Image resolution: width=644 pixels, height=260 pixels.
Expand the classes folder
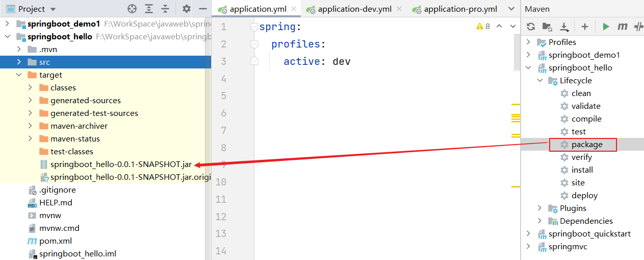30,87
